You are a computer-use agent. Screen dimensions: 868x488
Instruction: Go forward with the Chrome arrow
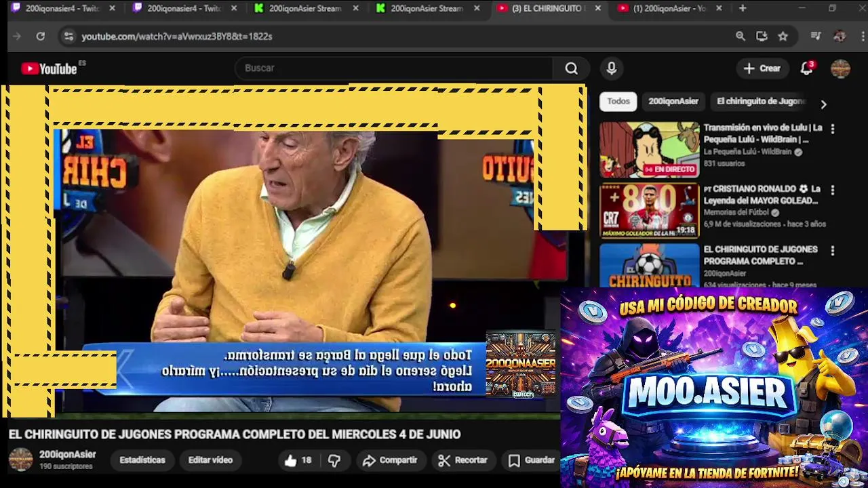[18, 36]
